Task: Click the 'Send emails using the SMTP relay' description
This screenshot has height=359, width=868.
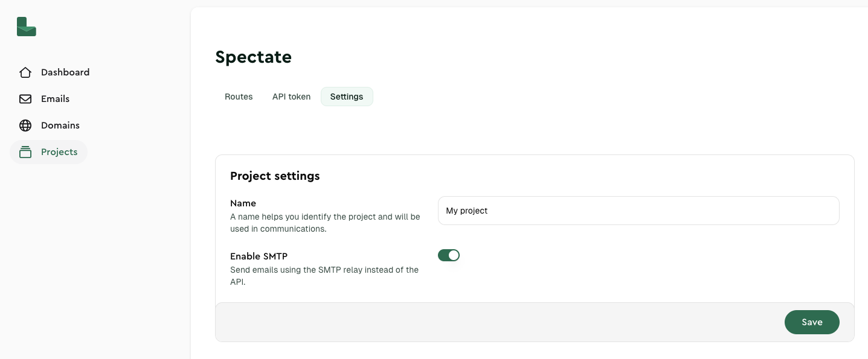Action: 324,276
